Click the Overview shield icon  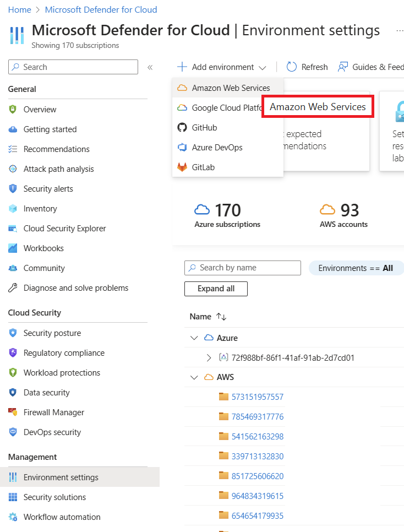13,109
